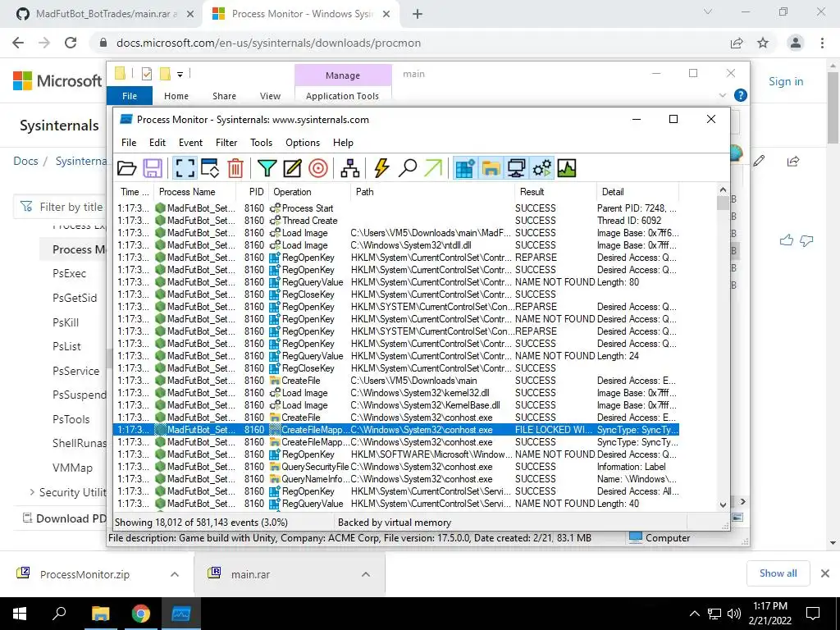Bookmark page with the star icon
The height and width of the screenshot is (630, 840).
763,43
